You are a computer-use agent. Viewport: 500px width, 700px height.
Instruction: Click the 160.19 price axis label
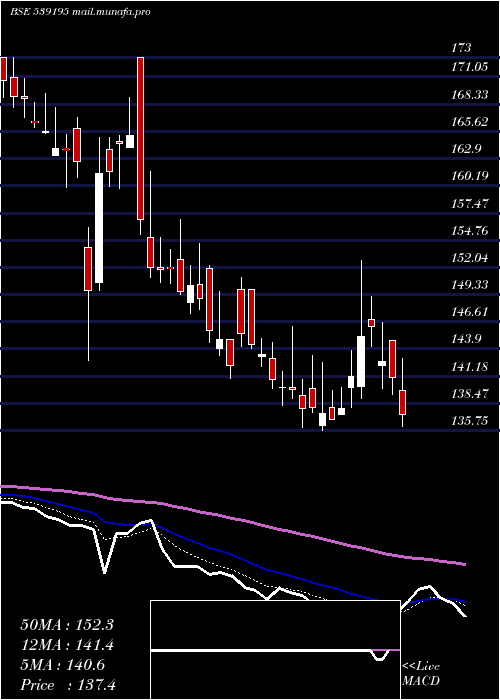tap(469, 176)
